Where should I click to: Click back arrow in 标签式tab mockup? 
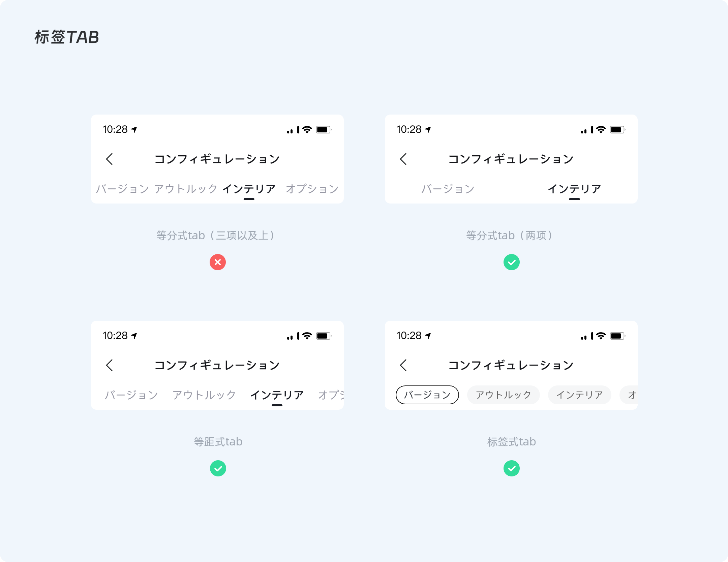[403, 365]
